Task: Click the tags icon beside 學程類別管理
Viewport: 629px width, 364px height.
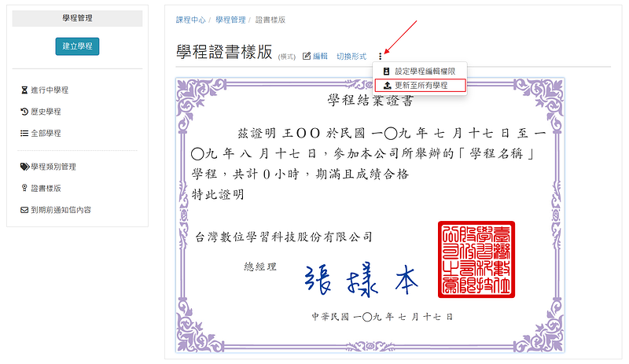Action: click(25, 167)
